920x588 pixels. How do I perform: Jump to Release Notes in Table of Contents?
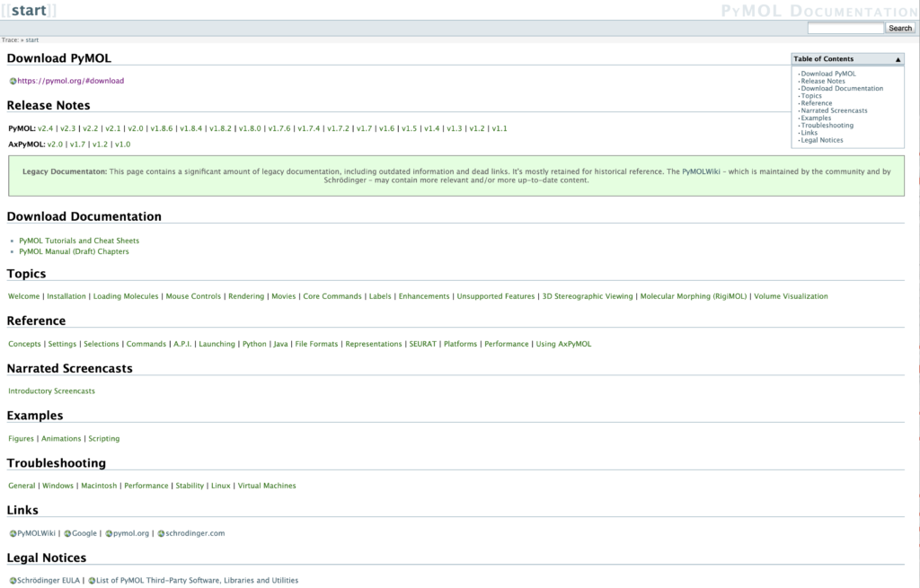823,82
